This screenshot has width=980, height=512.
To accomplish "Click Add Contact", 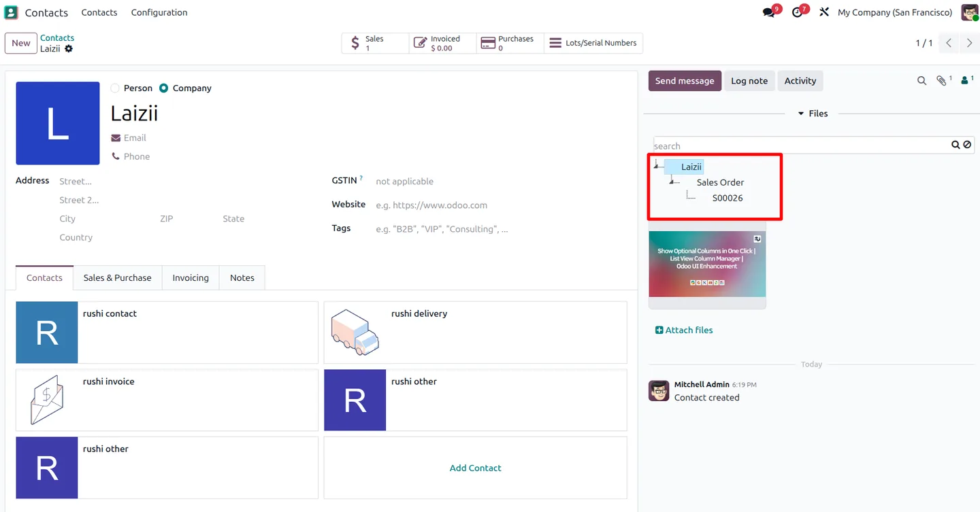I will pyautogui.click(x=475, y=468).
